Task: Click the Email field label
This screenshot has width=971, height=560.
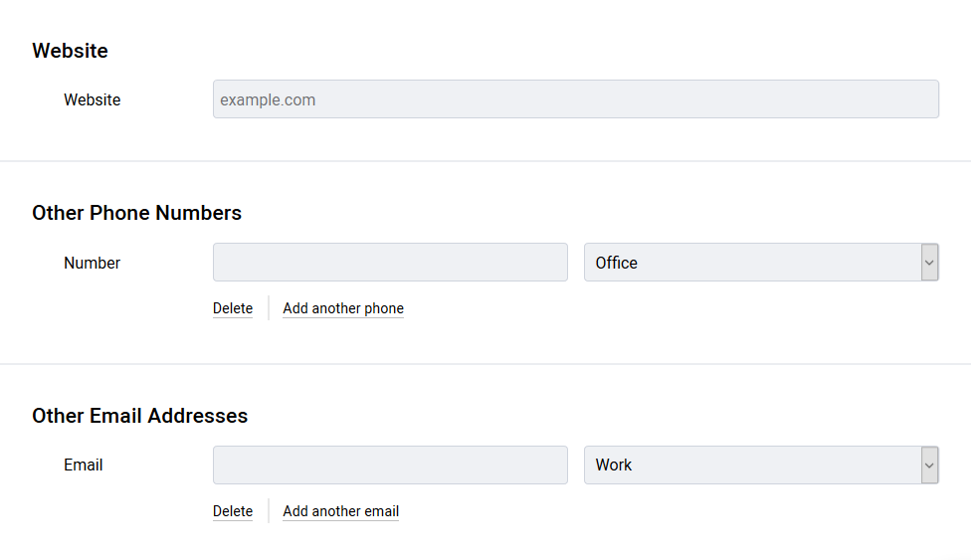Action: (83, 465)
